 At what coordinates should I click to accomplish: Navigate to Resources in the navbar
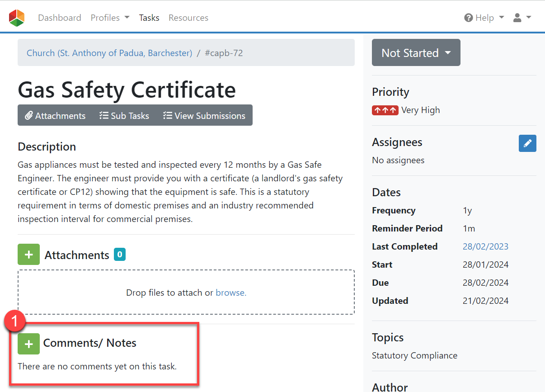188,18
